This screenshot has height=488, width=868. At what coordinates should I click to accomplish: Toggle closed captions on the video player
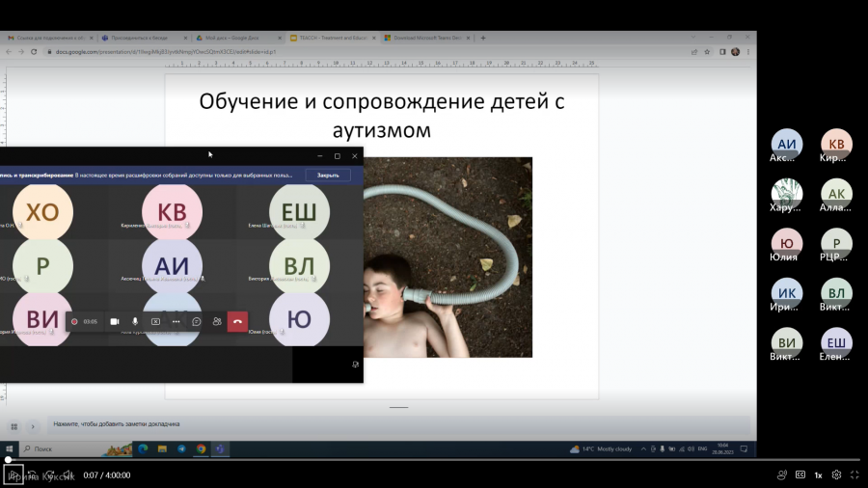(800, 474)
